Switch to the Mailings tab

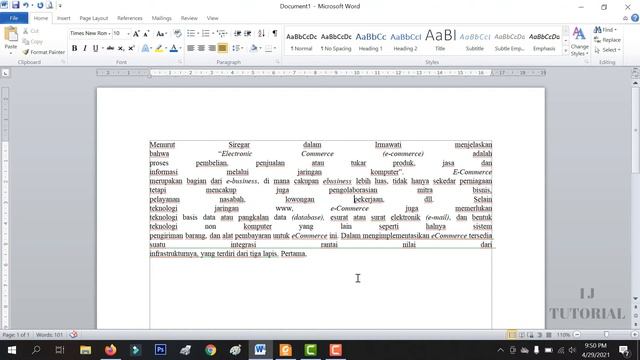coord(162,18)
